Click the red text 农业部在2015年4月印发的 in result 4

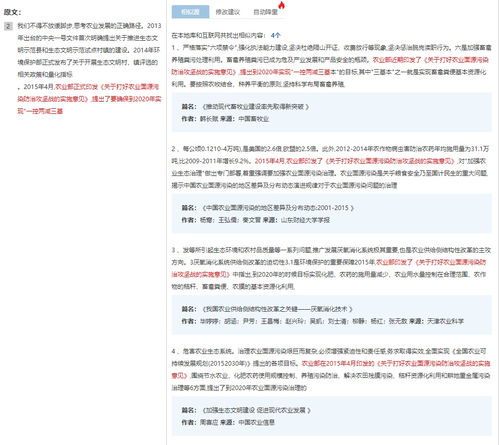click(x=338, y=363)
